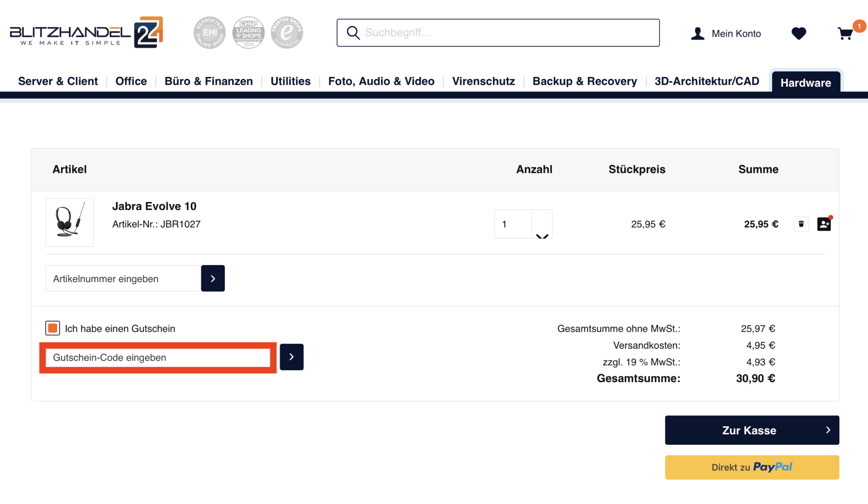Click the add-contact icon beside trash
The image size is (868, 504).
(824, 224)
